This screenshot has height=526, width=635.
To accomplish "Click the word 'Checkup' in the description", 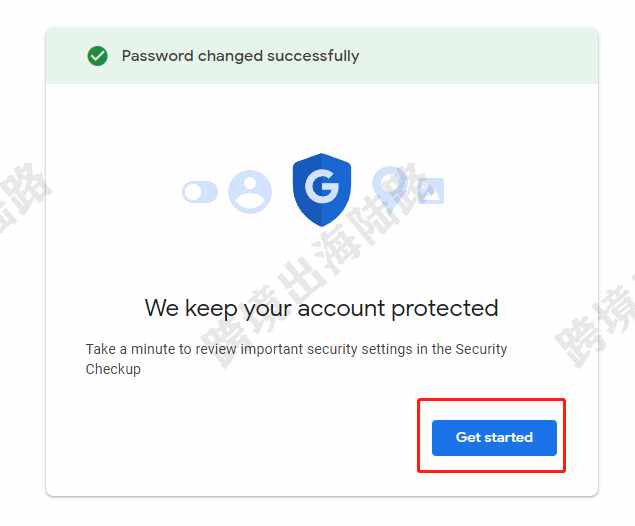I will point(113,369).
